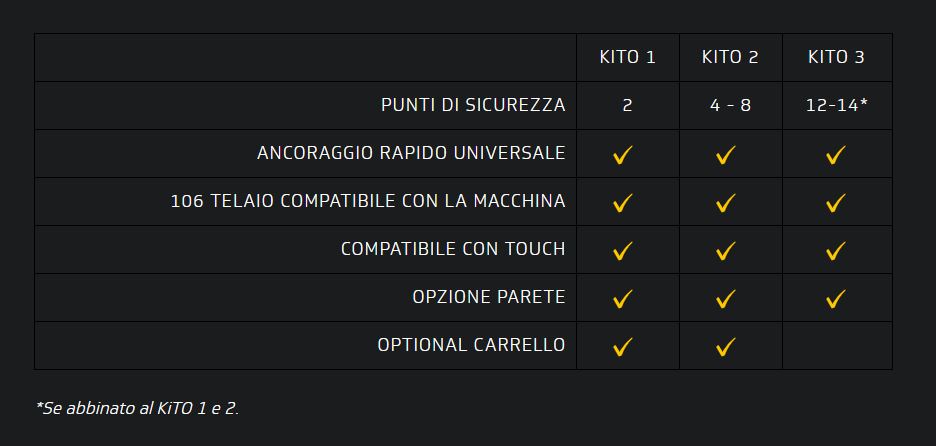
Task: Click KITO 3 checkmark for 106 Telaio row
Action: (836, 203)
